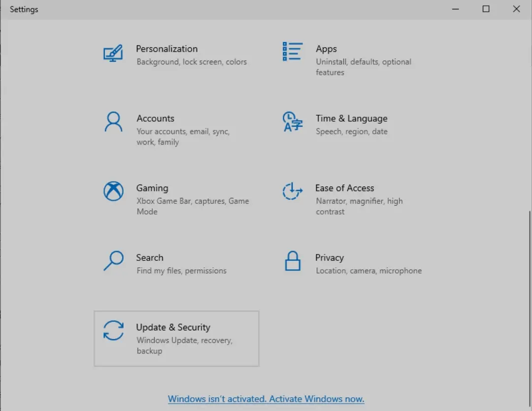The image size is (532, 411).
Task: Open the Personalization monitor-and-brush icon
Action: [x=113, y=53]
